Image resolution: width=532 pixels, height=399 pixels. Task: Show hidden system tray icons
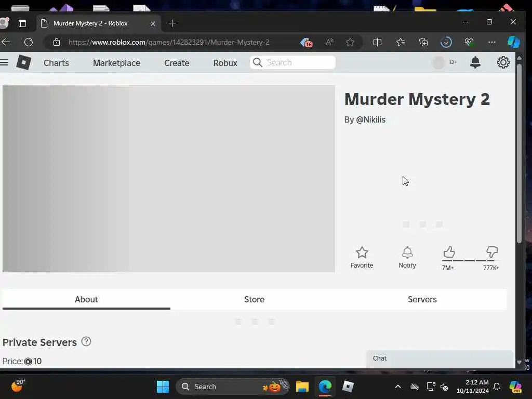click(x=397, y=387)
